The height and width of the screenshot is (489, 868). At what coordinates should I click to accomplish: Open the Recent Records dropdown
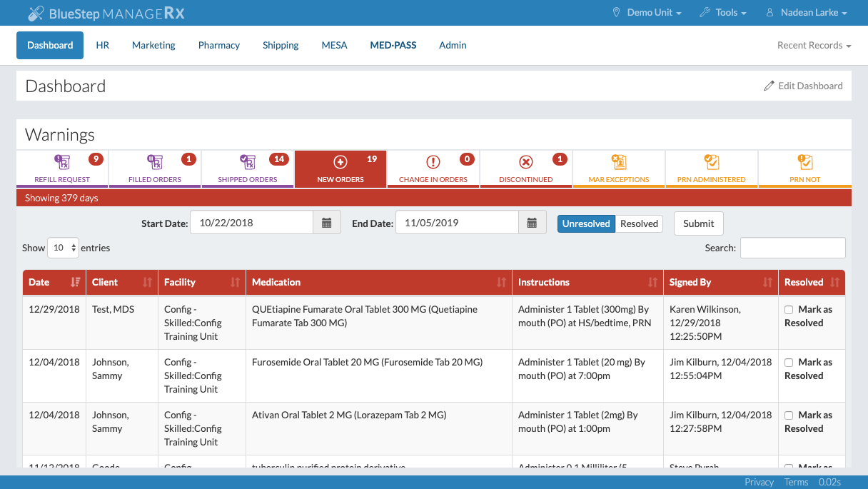point(814,45)
